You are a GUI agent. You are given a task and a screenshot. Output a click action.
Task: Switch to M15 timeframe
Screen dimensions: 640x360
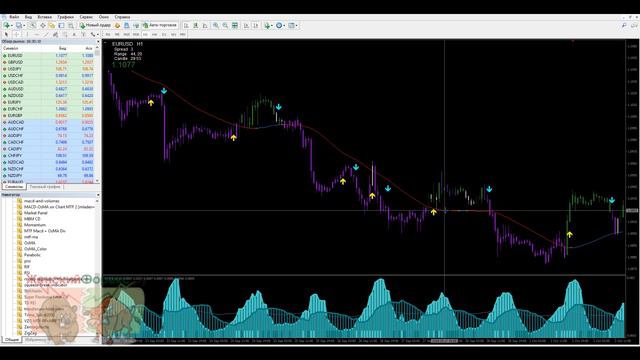point(127,34)
